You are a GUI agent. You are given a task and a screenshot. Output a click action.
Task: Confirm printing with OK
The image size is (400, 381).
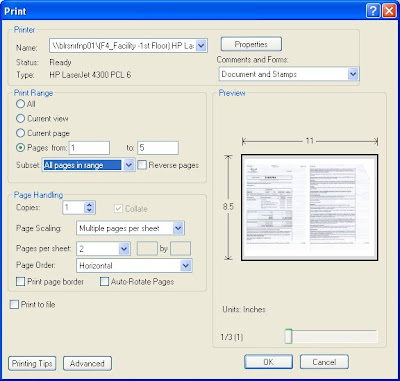click(x=269, y=362)
